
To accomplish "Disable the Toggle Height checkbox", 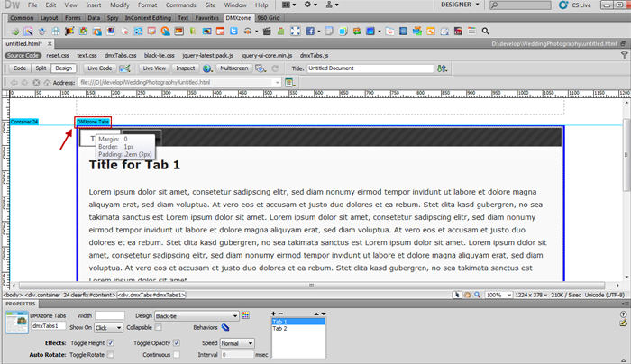I will (x=111, y=343).
